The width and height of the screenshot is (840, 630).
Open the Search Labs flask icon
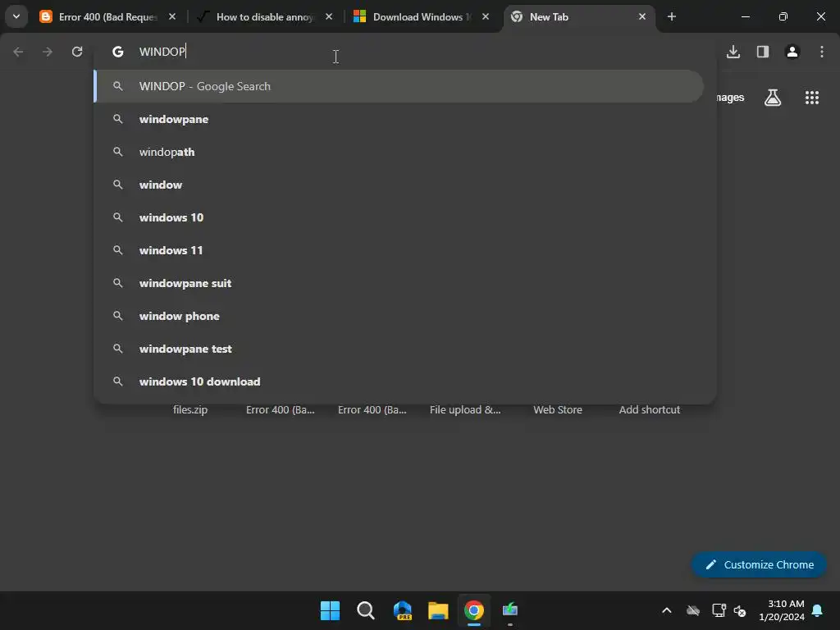773,98
